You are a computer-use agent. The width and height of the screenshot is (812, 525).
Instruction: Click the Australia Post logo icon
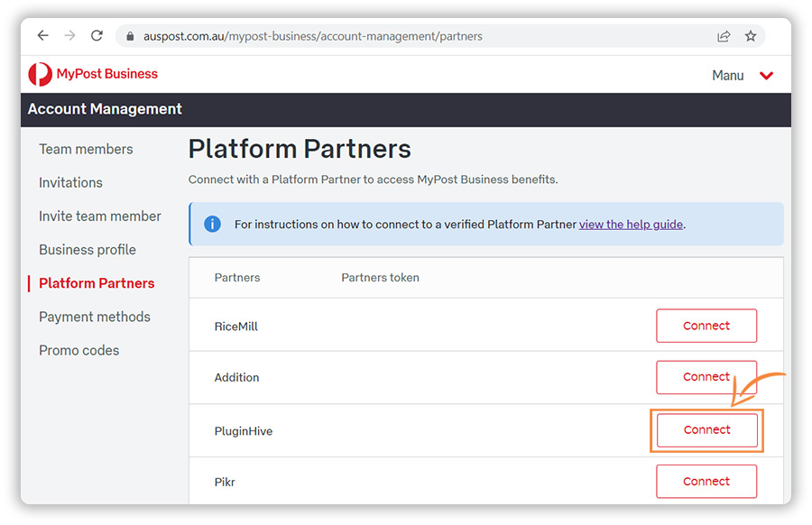point(40,74)
